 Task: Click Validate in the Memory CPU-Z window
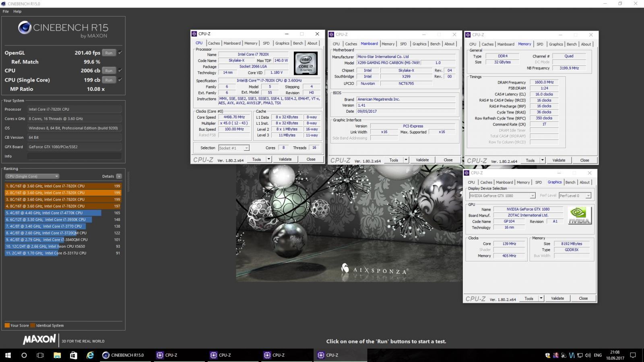tap(559, 160)
